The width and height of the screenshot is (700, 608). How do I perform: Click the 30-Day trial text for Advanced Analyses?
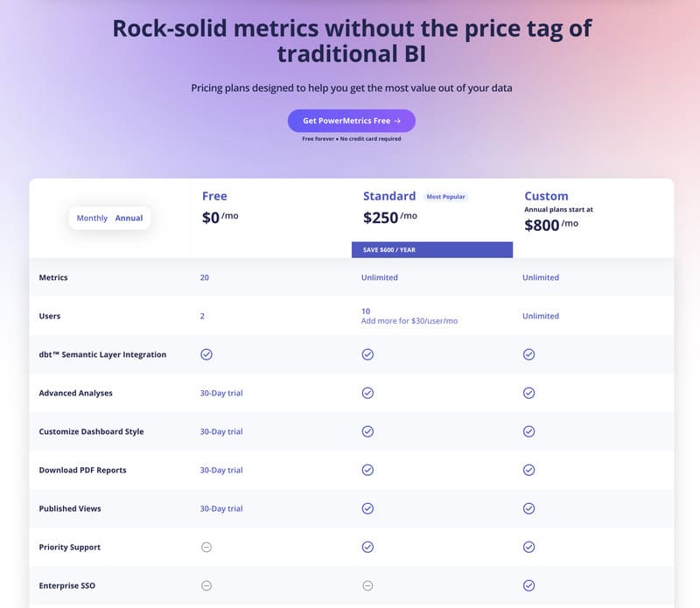coord(221,393)
